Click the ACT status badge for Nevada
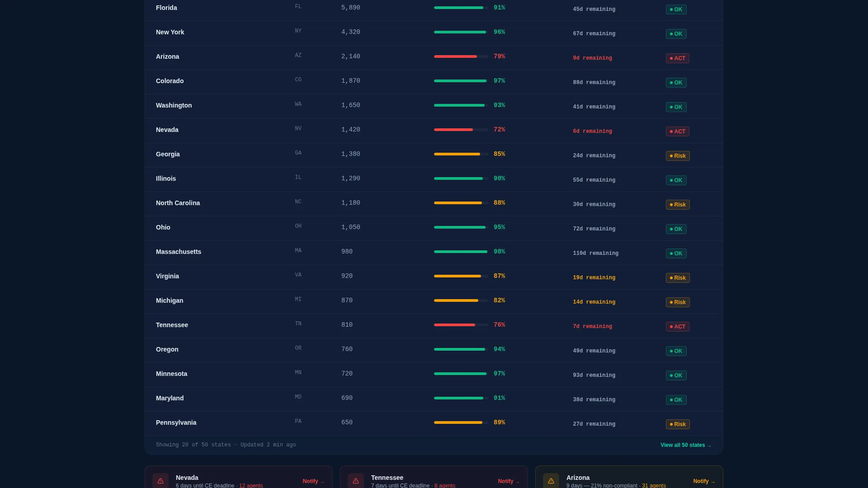This screenshot has width=868, height=488. pos(677,131)
